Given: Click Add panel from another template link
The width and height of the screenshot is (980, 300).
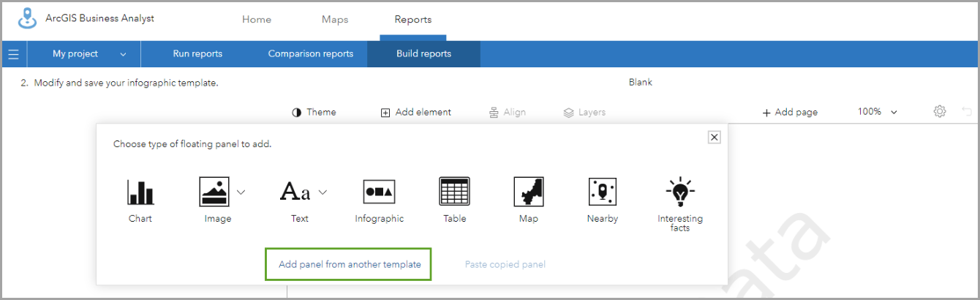Looking at the screenshot, I should pos(350,264).
